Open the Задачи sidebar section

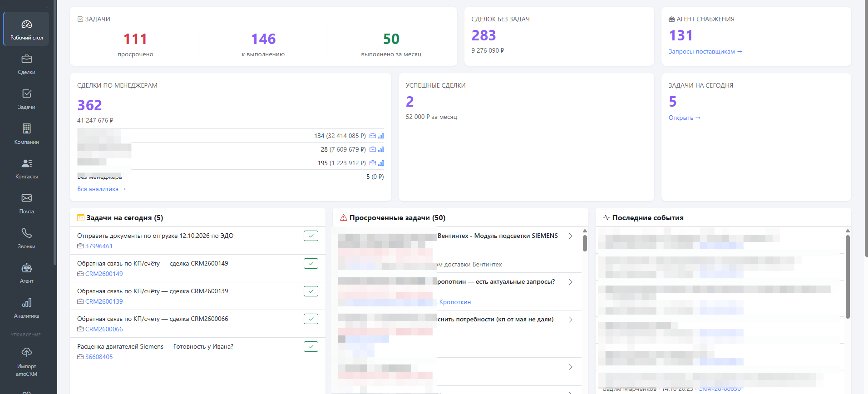[x=26, y=99]
